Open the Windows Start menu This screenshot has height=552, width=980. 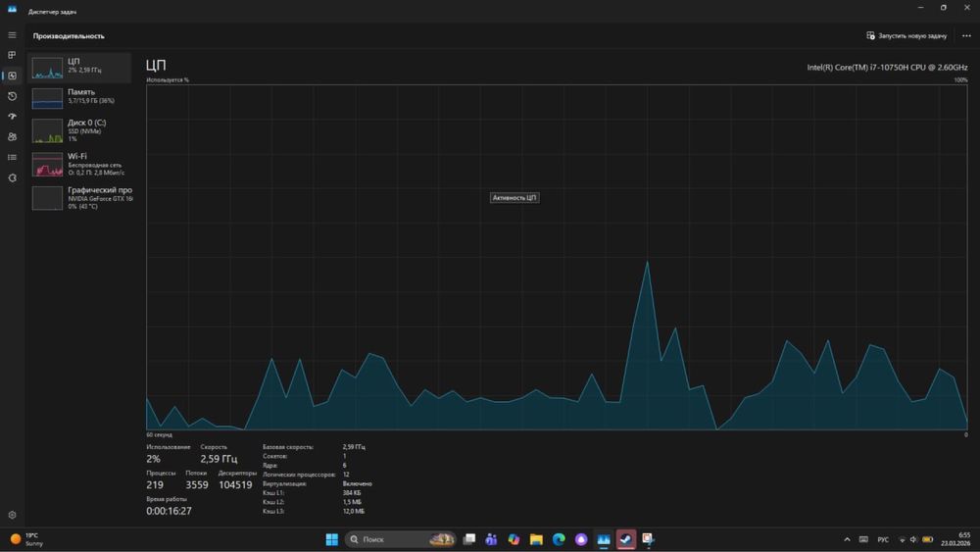(332, 539)
